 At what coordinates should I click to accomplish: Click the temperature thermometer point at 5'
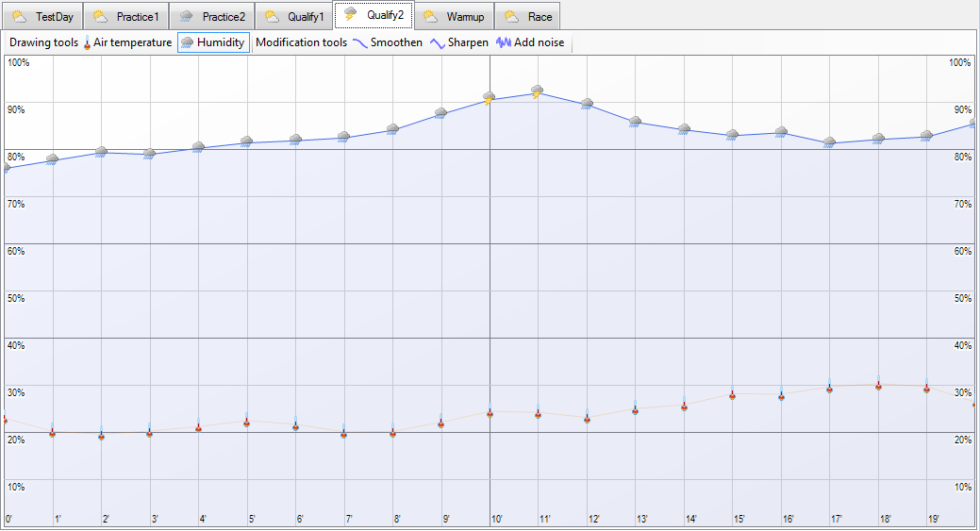(x=246, y=420)
